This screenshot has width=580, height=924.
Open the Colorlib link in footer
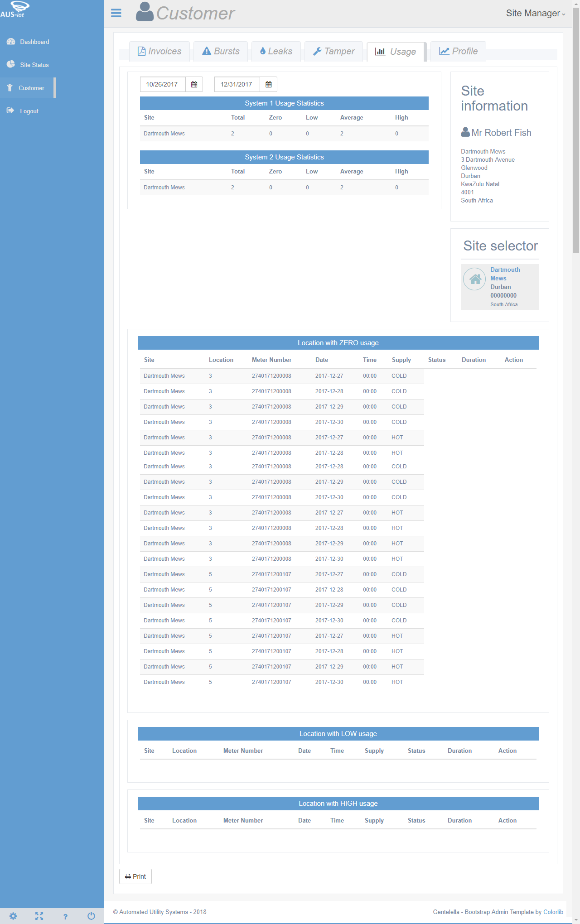click(x=553, y=912)
